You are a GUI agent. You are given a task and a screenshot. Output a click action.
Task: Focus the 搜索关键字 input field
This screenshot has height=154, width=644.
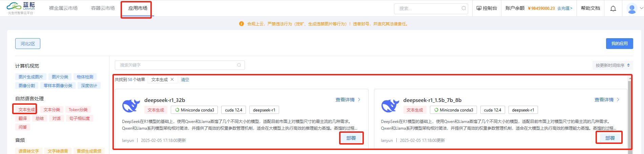180,65
